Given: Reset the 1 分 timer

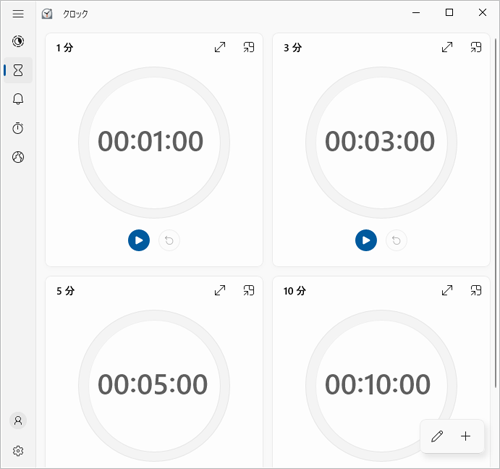Looking at the screenshot, I should (169, 240).
